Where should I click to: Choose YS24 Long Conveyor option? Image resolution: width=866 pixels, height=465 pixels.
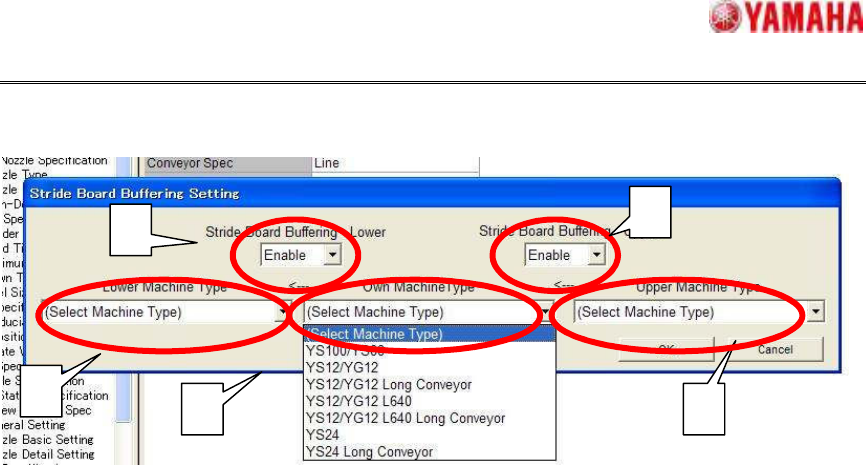tap(429, 452)
